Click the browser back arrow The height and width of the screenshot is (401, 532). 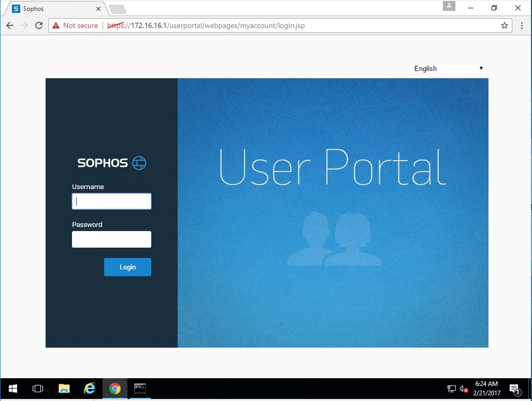[10, 25]
